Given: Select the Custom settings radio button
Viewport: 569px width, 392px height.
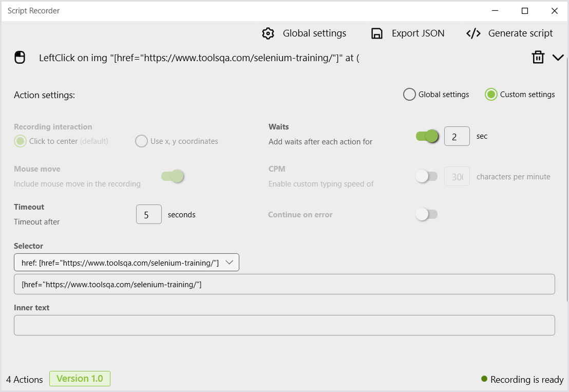Looking at the screenshot, I should 491,95.
